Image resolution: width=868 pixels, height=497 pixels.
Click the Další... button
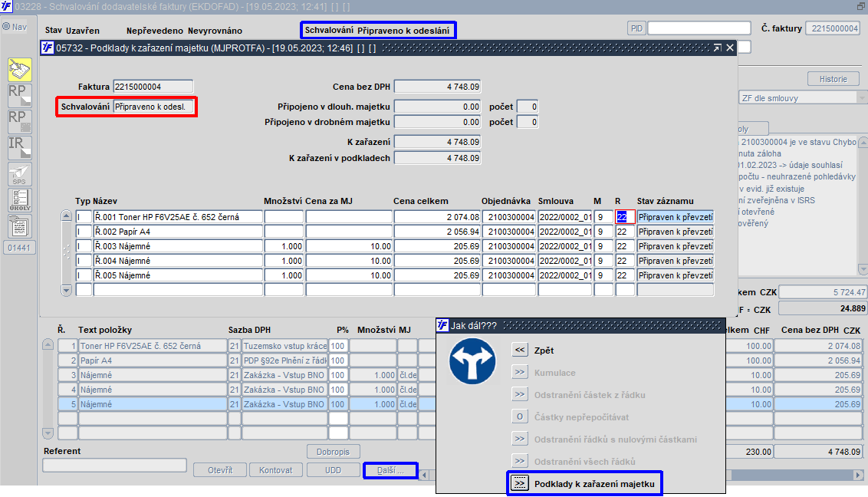[390, 470]
